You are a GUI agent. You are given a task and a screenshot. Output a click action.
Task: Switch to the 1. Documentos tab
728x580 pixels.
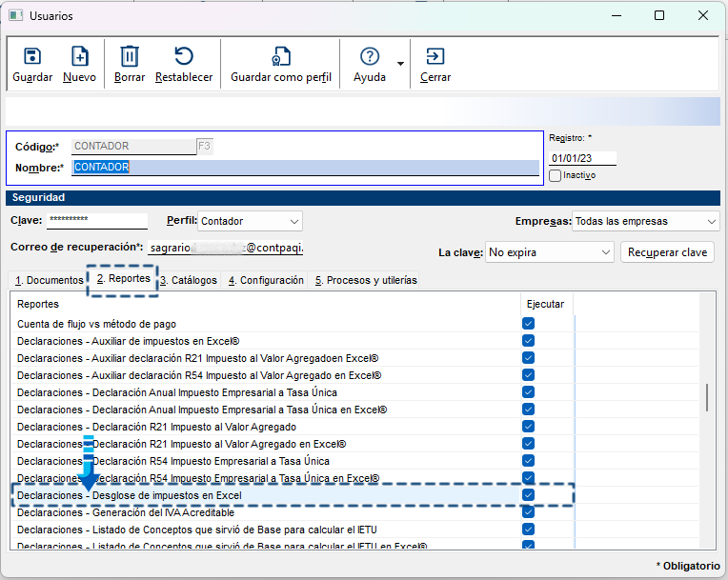[x=49, y=280]
